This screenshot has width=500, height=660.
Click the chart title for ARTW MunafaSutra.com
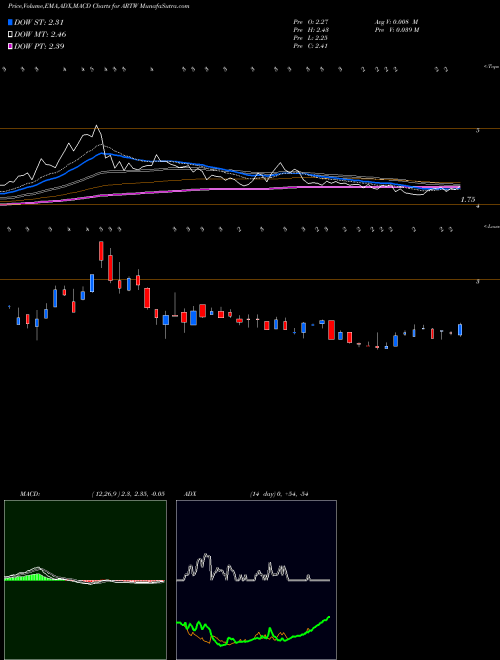[x=99, y=6]
